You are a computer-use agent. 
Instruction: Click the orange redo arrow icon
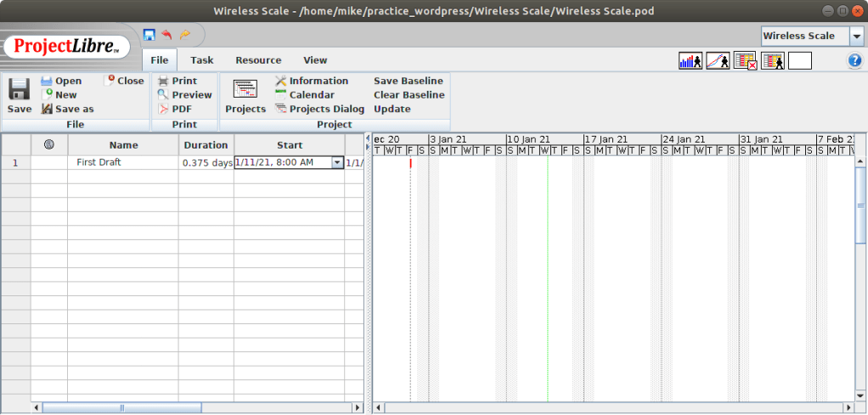coord(184,35)
